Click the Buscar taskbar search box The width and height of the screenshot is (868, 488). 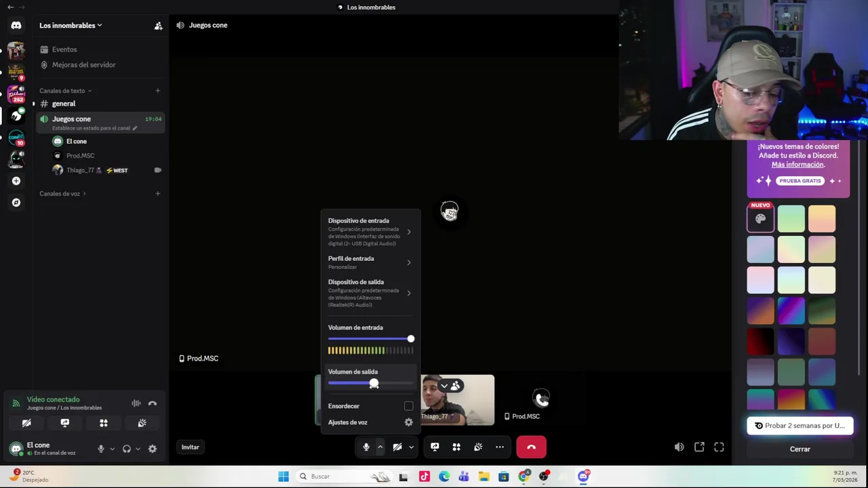(344, 476)
